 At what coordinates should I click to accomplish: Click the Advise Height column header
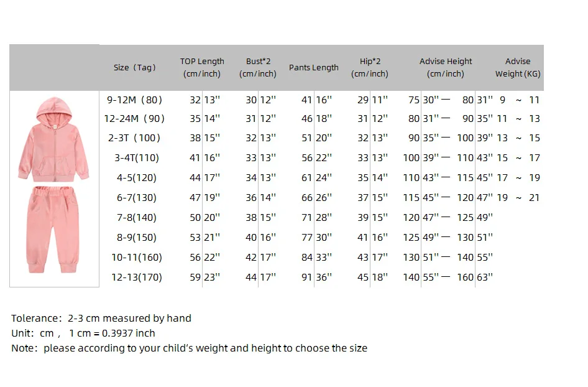[445, 67]
